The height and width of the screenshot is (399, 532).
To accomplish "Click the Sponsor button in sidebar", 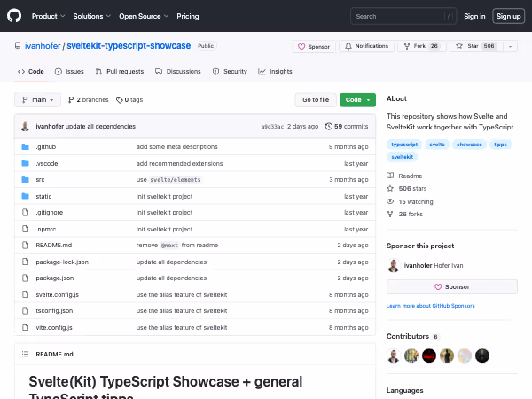I will point(452,286).
